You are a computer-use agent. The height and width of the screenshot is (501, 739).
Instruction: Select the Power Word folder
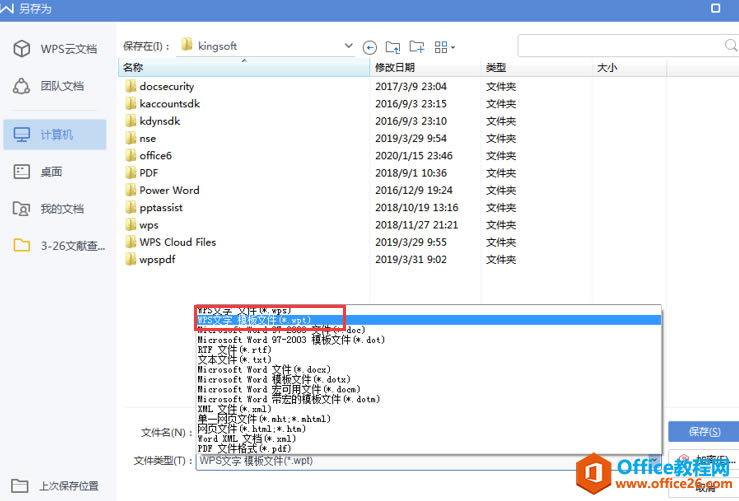pyautogui.click(x=162, y=190)
